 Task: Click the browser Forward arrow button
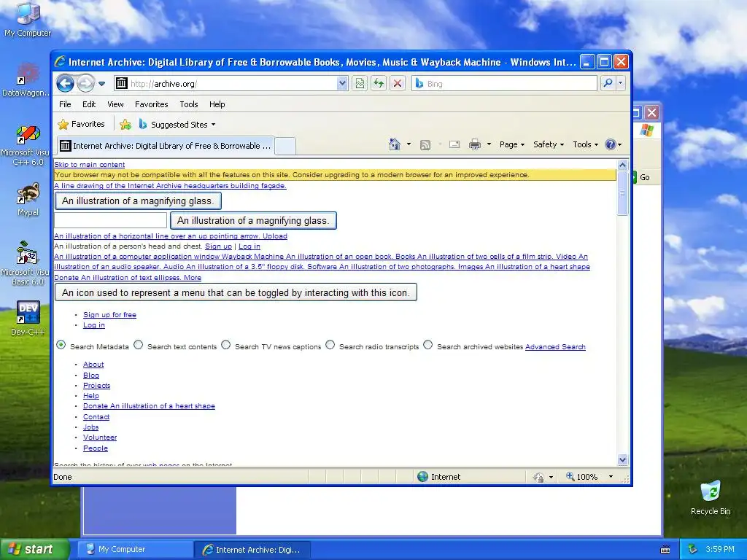tap(85, 84)
